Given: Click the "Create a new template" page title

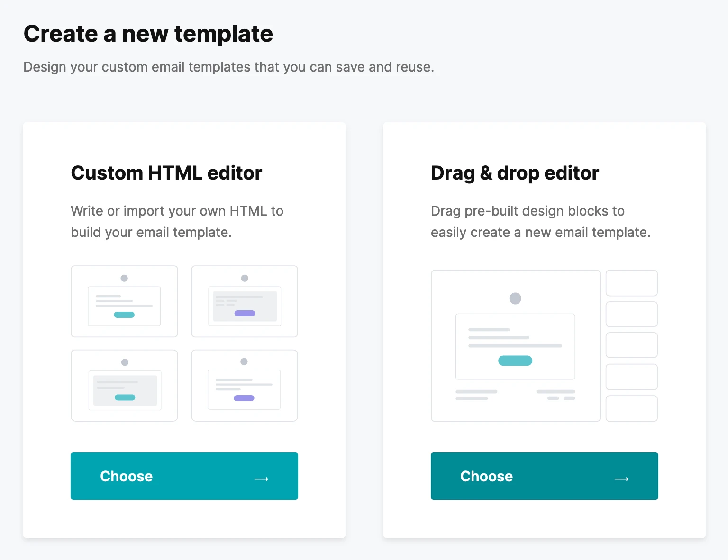Looking at the screenshot, I should tap(148, 34).
